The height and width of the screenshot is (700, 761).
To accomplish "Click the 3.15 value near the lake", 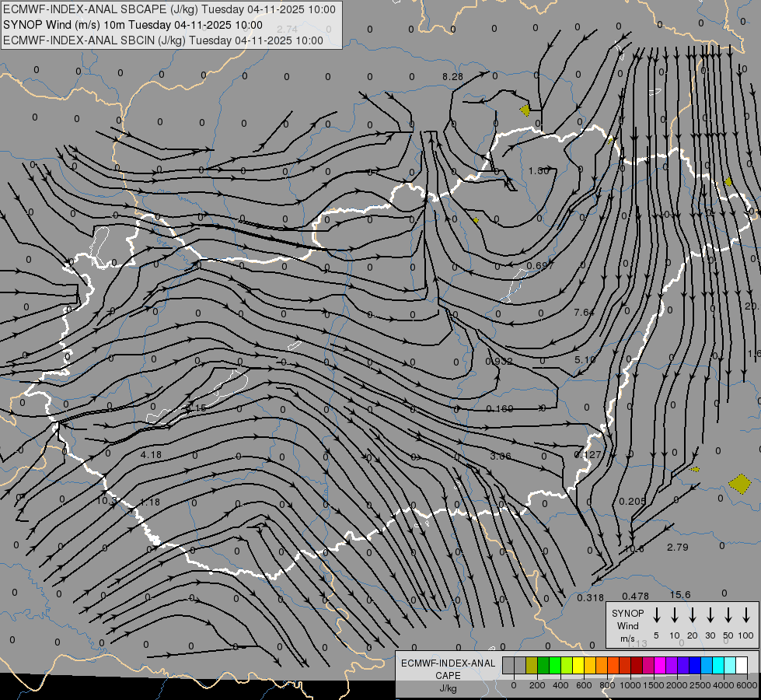I will click(x=196, y=408).
